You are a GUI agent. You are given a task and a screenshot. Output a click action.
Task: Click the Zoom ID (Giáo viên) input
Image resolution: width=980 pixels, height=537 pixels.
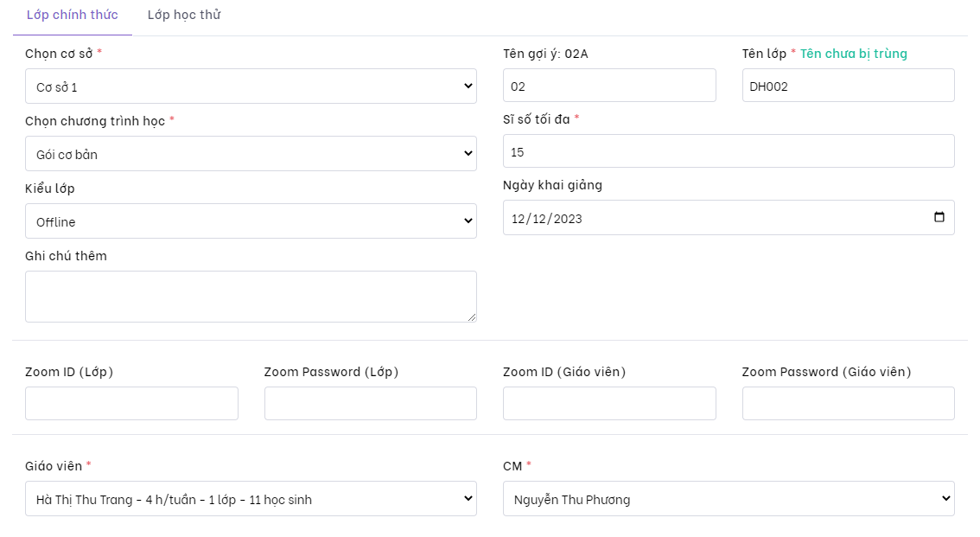coord(609,404)
